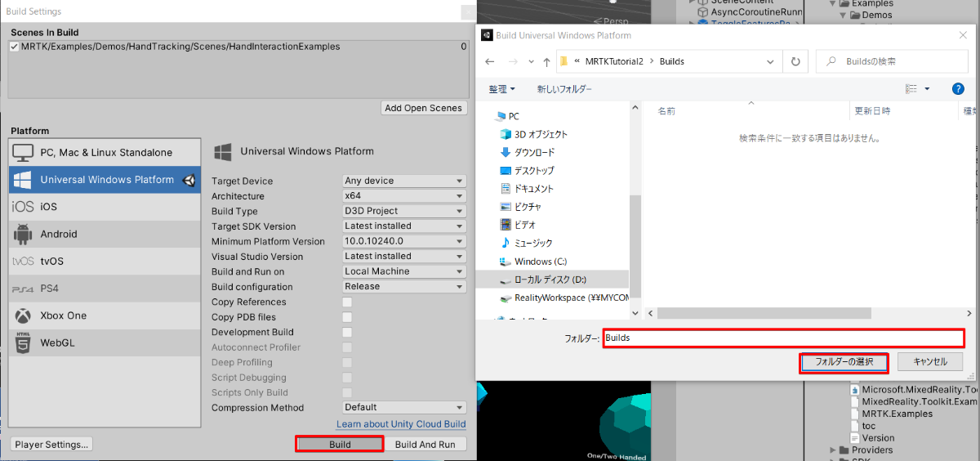980x461 pixels.
Task: Select the iOS platform
Action: coord(105,207)
